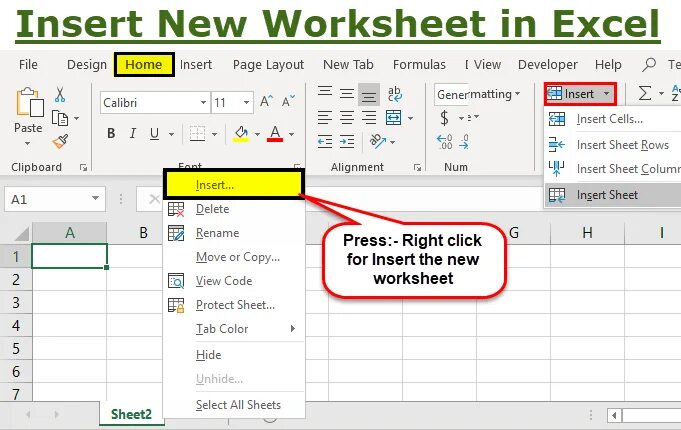
Task: Click the Wrap Text icon
Action: pos(395,94)
